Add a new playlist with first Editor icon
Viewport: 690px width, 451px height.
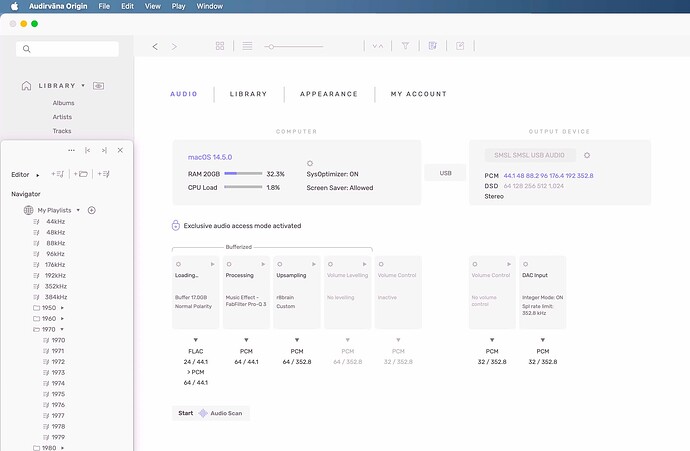pyautogui.click(x=58, y=174)
